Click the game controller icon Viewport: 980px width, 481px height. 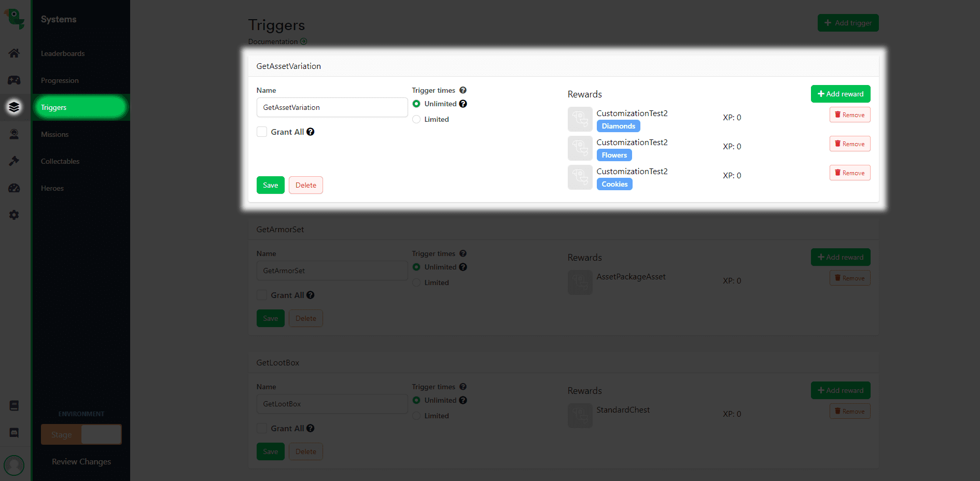[x=14, y=80]
